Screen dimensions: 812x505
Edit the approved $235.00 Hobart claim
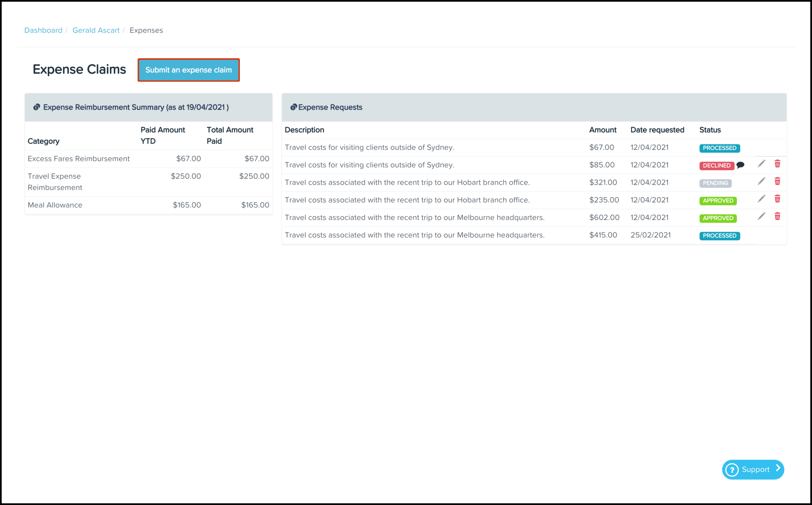click(x=761, y=199)
